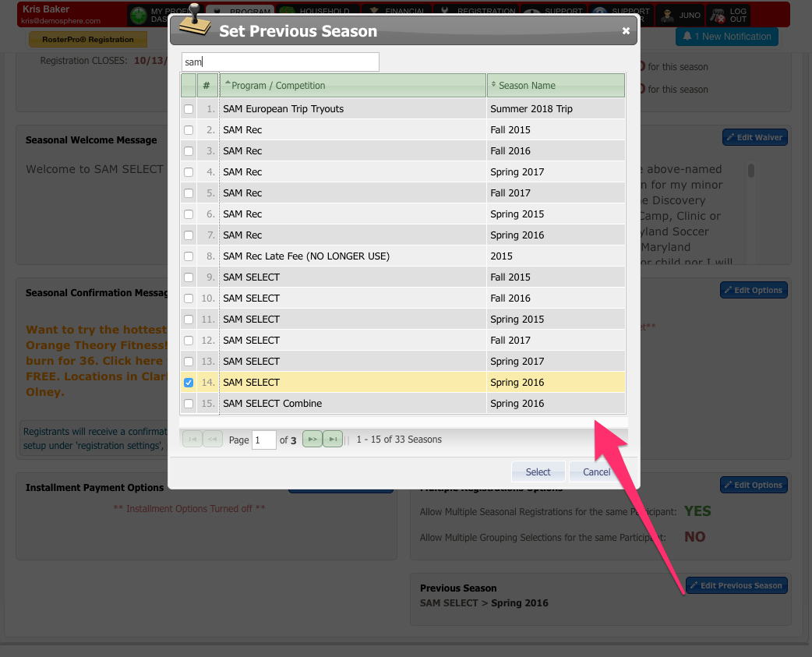Uncheck SAM SELECT Spring 2016 row

click(x=189, y=383)
